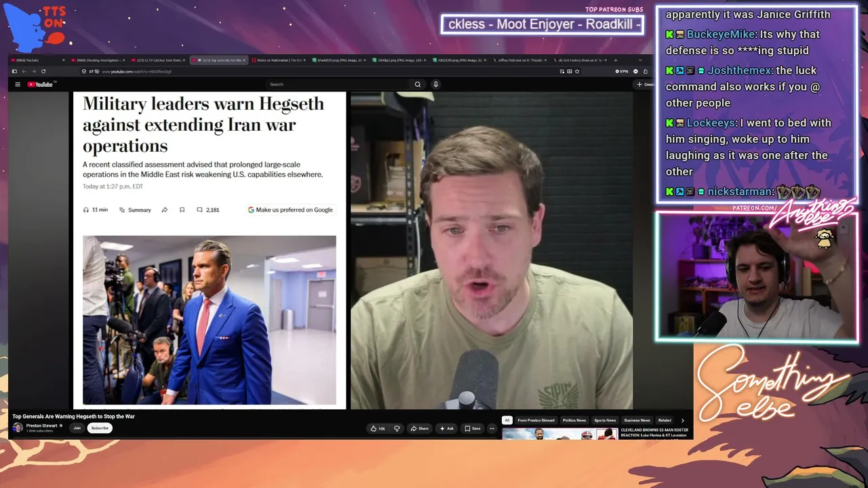Filter by From Preston Stewart chip
This screenshot has height=488, width=868.
click(x=536, y=420)
